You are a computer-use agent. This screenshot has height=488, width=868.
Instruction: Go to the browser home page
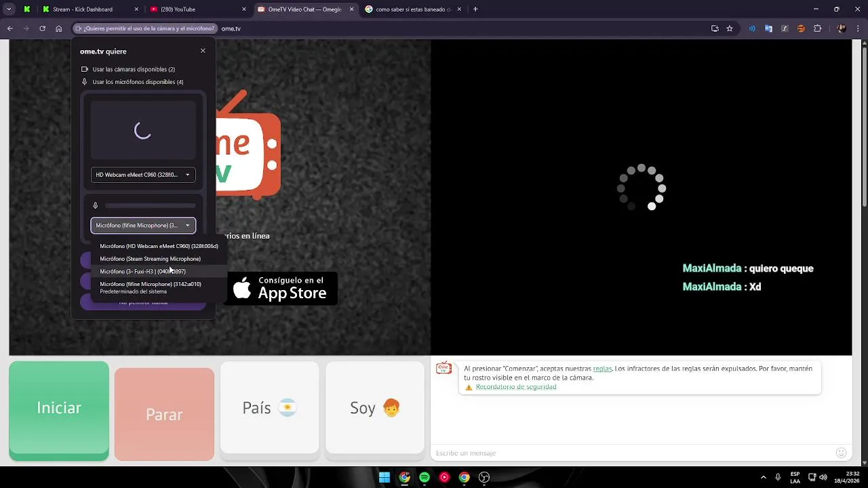click(59, 28)
